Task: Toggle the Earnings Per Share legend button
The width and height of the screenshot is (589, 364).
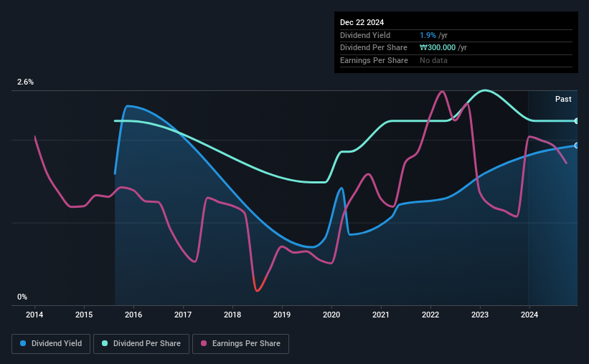Action: [x=240, y=344]
